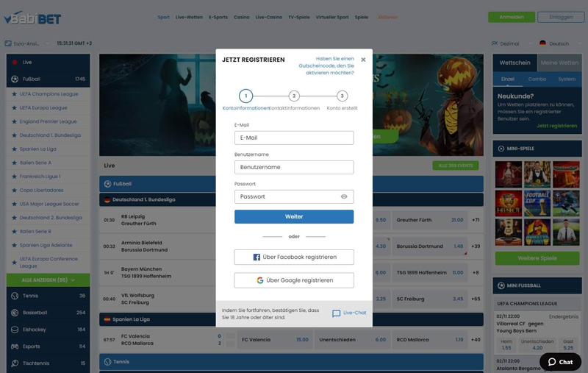Viewport: 588px width, 373px height.
Task: Click the Mini Fussball ball icon
Action: (501, 285)
